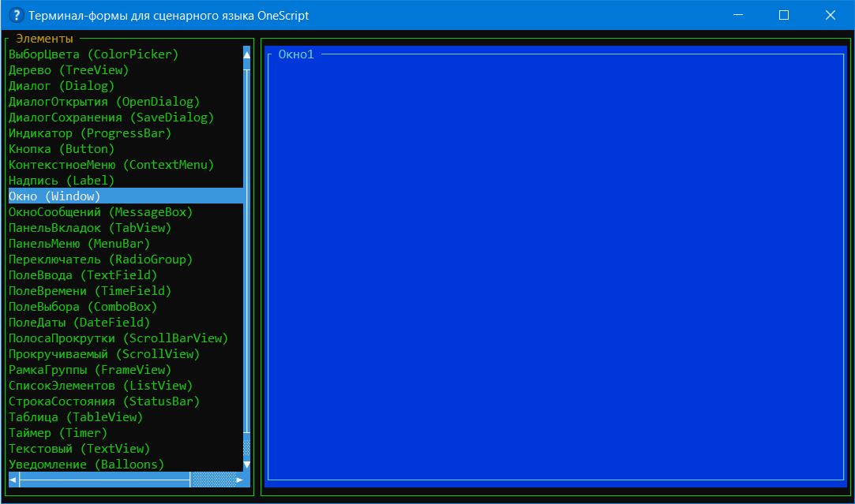Click the help icon in title bar
Image resolution: width=855 pixels, height=504 pixels.
pyautogui.click(x=15, y=15)
